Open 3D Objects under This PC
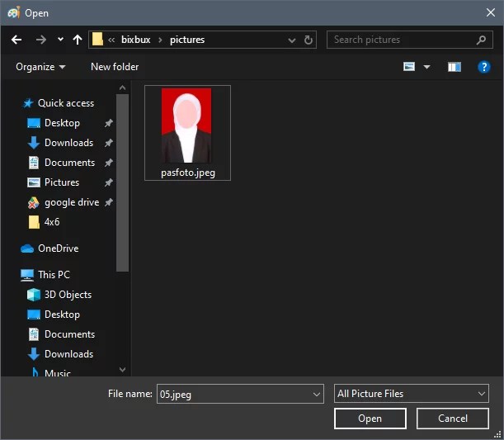This screenshot has height=440, width=504. [68, 295]
